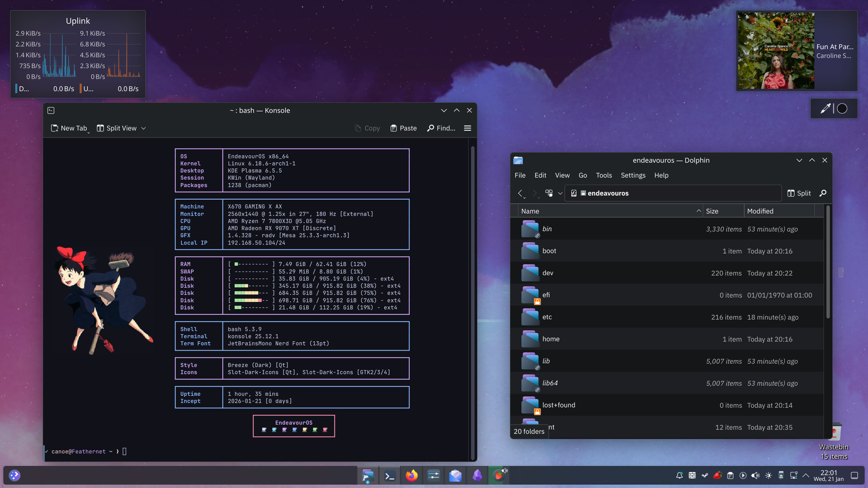Expand the Dolphin view mode dropdown
Viewport: 868px width, 488px height.
tap(560, 193)
